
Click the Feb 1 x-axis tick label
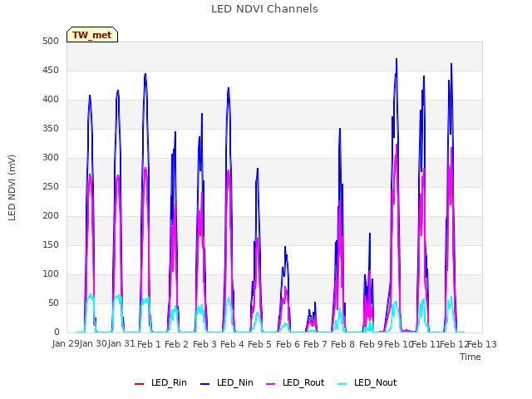149,344
